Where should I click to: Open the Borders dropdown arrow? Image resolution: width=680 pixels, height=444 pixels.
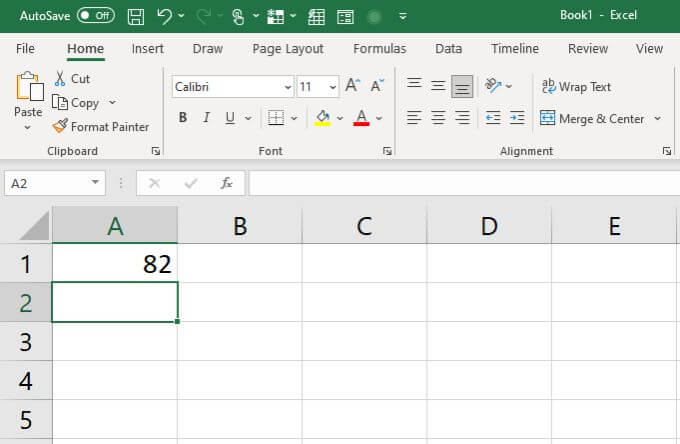click(294, 118)
